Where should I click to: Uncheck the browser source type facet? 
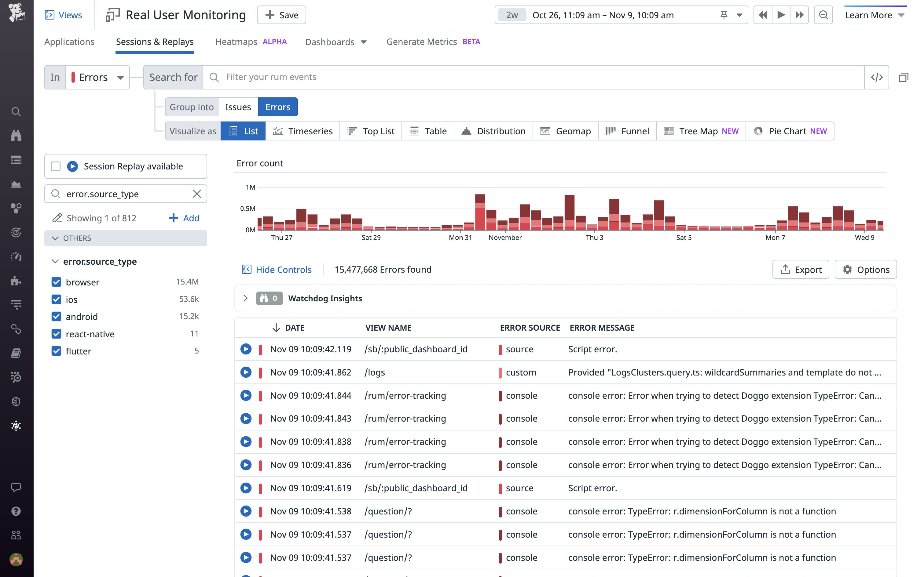56,282
